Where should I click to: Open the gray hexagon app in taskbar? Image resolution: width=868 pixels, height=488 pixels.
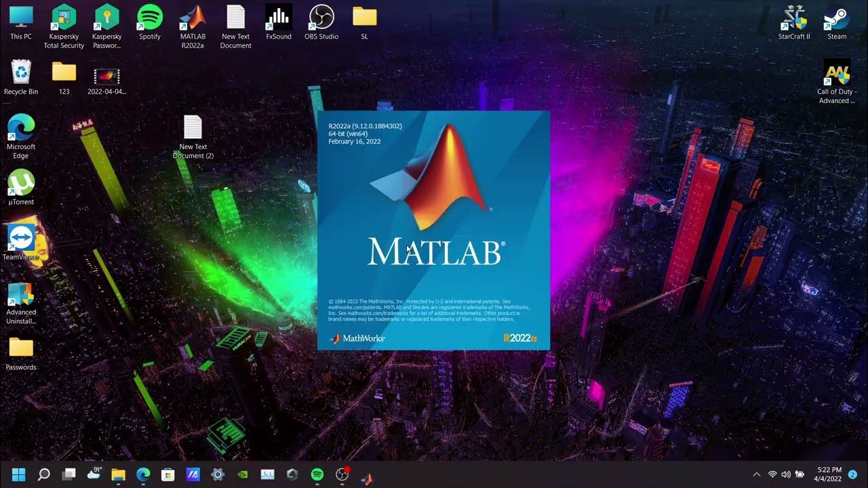coord(292,474)
